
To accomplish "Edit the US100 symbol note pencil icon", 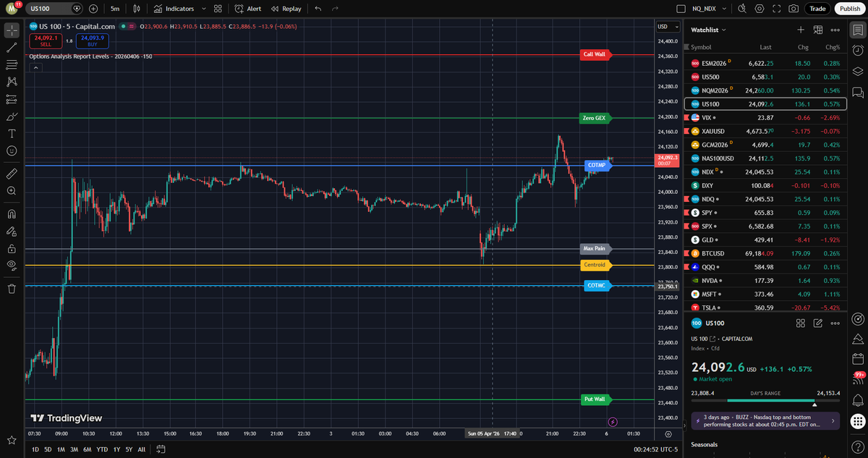I will pyautogui.click(x=818, y=323).
